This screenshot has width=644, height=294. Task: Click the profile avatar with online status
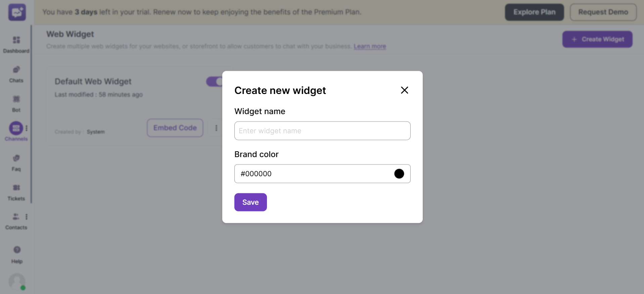pyautogui.click(x=16, y=282)
